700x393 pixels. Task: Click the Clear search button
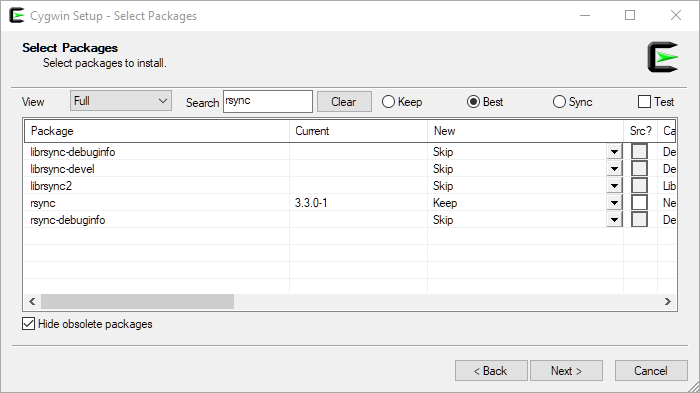tap(344, 102)
